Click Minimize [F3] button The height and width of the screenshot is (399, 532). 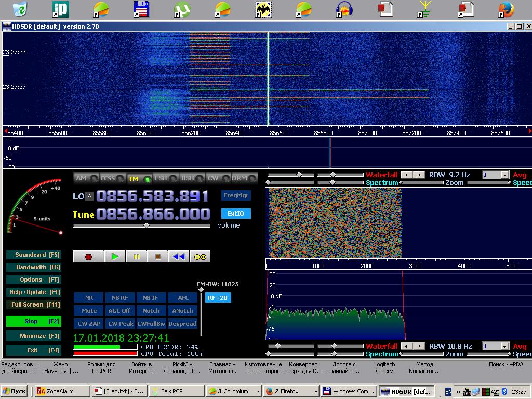[x=34, y=336]
